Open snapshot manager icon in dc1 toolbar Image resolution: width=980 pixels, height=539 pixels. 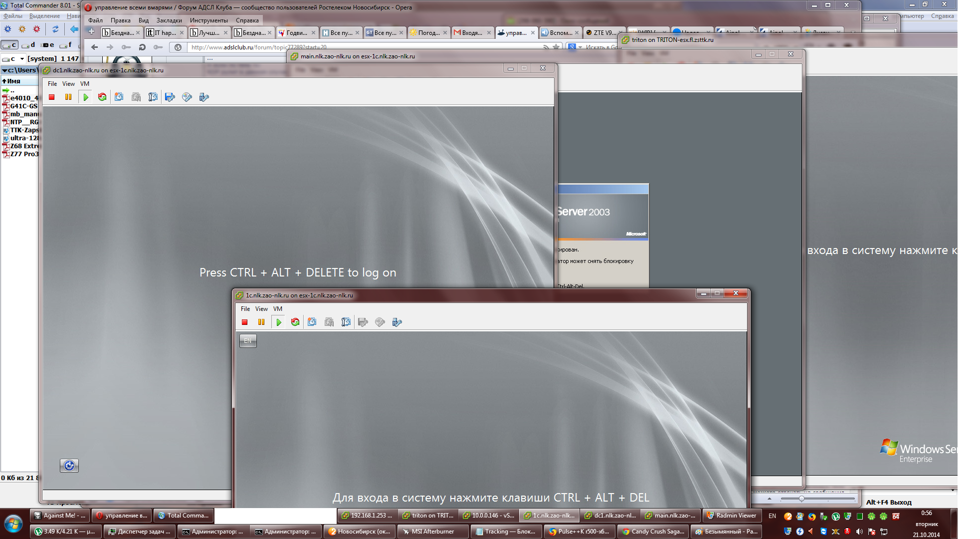point(153,97)
